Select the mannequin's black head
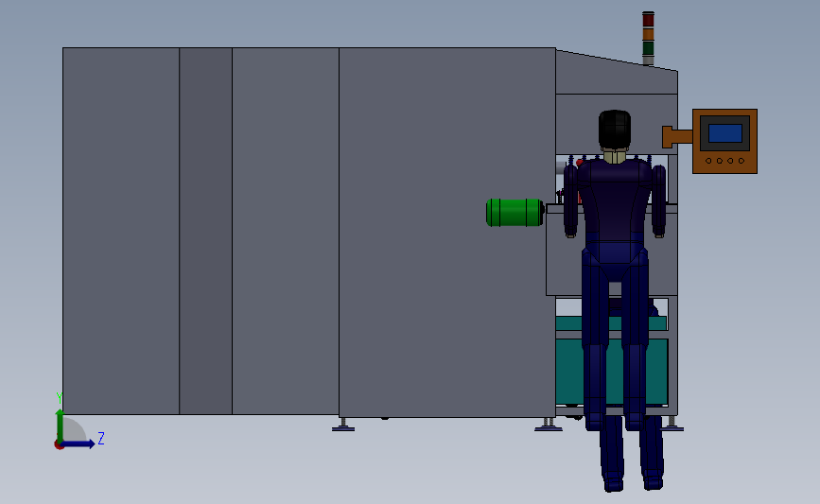Screen dimensions: 820x504 (x=615, y=129)
